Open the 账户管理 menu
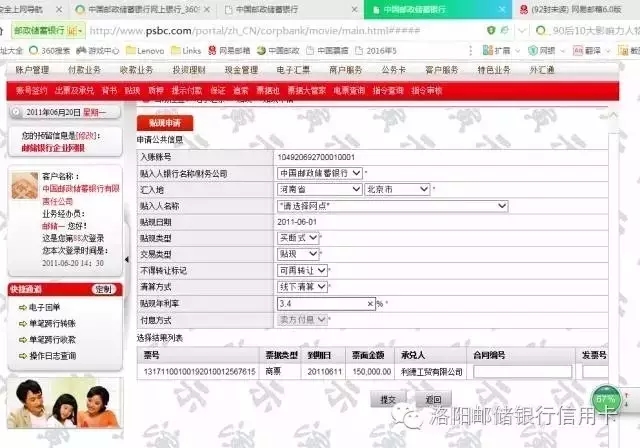This screenshot has width=640, height=448. 32,70
